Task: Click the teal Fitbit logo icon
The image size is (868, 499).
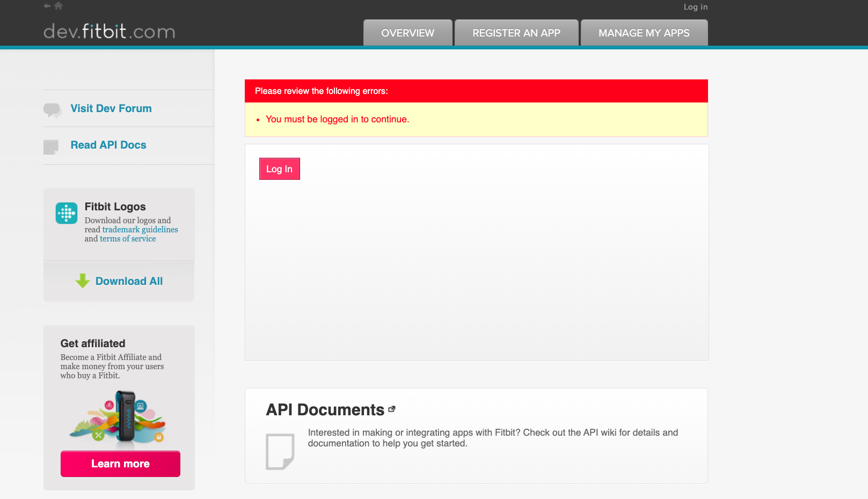Action: [x=67, y=214]
